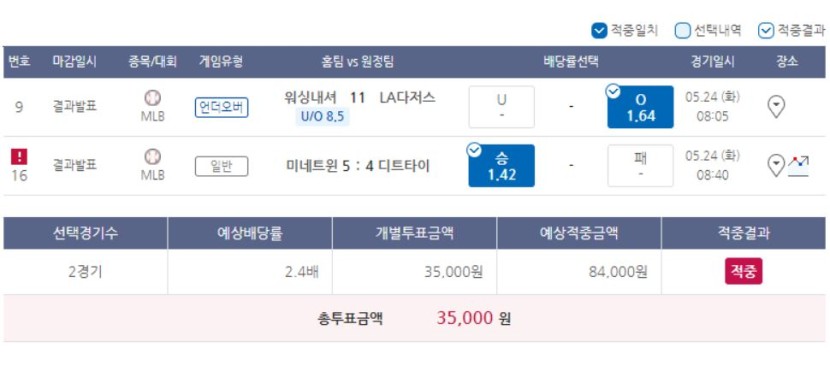
Task: Click the location pin icon for game 16
Action: [x=776, y=166]
